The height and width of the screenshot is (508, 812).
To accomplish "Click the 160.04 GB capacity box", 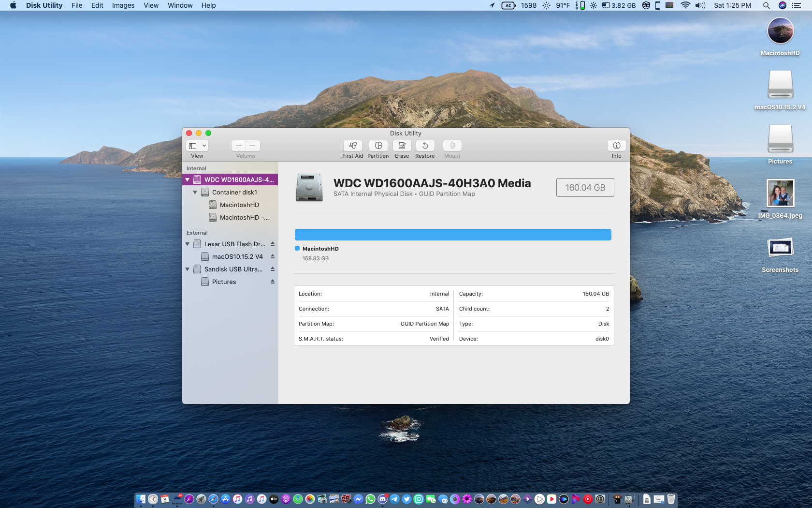I will click(x=585, y=187).
